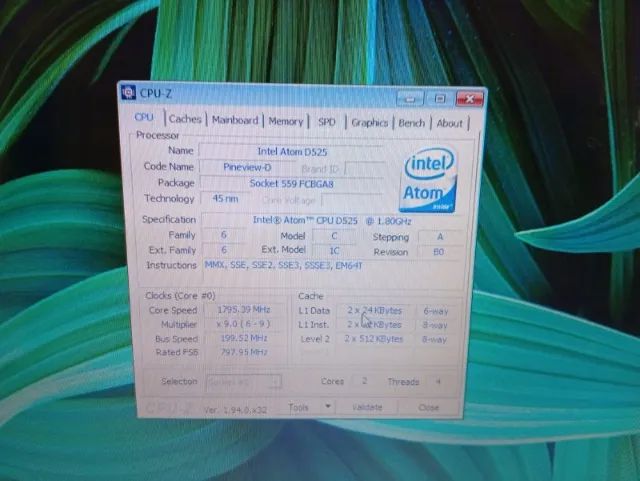The width and height of the screenshot is (640, 481).
Task: Click the Level 2 value 2 x 512 KBytes
Action: [374, 339]
